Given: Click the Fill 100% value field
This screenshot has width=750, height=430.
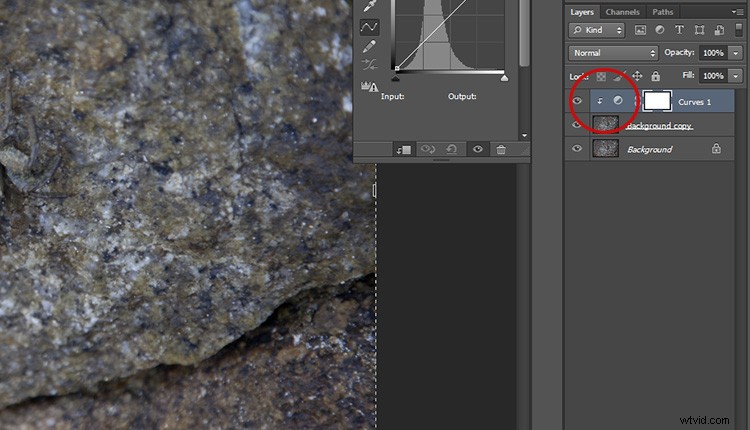Looking at the screenshot, I should click(713, 76).
